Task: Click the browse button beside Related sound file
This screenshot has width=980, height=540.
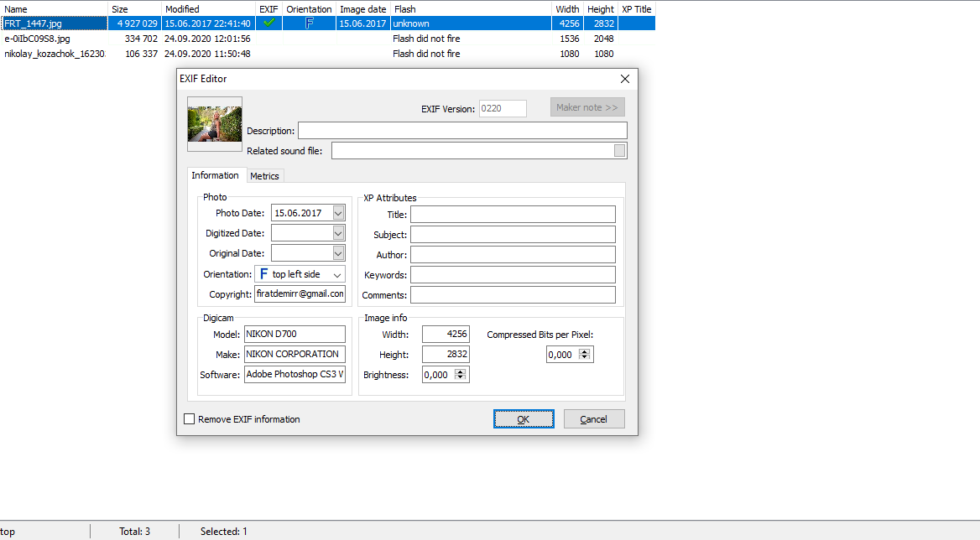Action: tap(619, 150)
